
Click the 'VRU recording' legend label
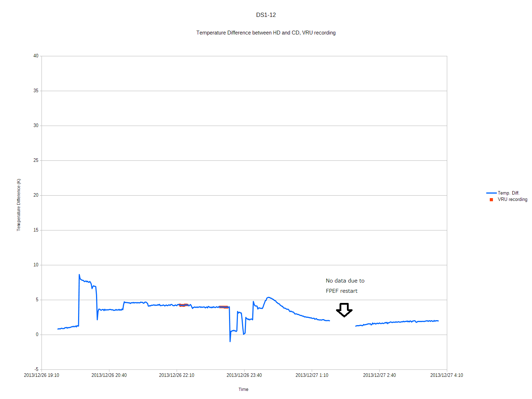click(512, 199)
